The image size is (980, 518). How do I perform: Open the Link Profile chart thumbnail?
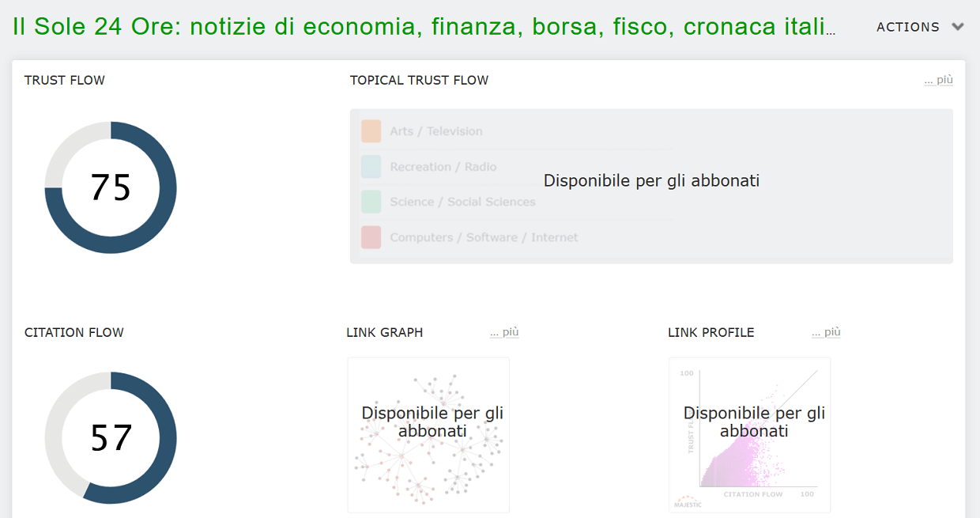coord(749,434)
